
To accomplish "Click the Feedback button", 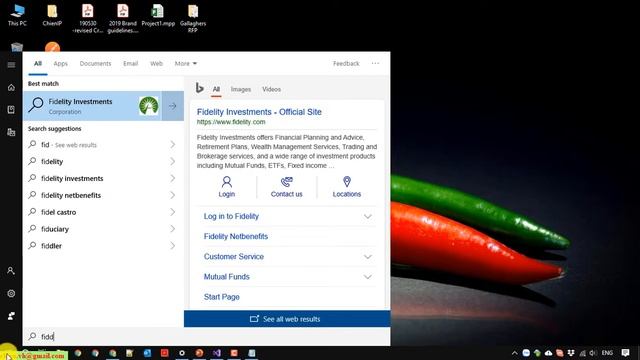I will (346, 63).
